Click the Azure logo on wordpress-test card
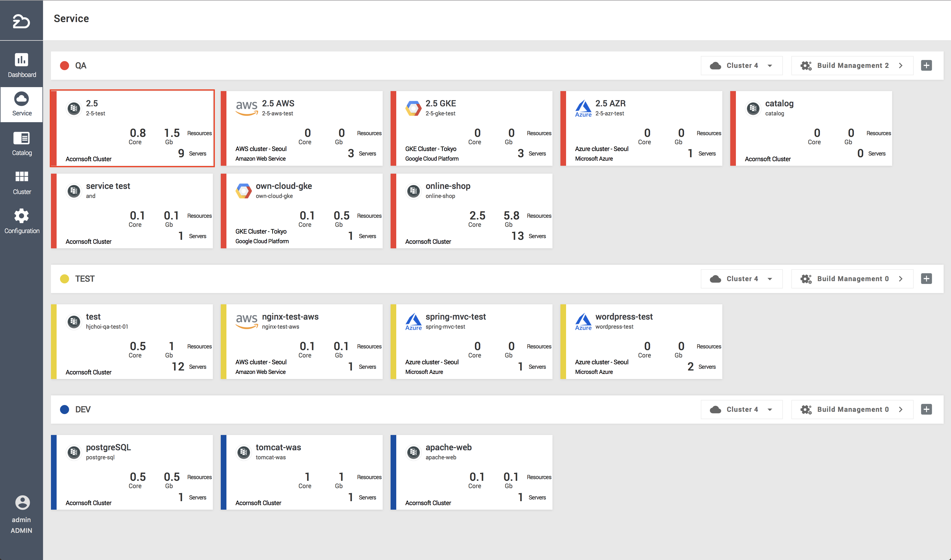951x560 pixels. [x=583, y=321]
